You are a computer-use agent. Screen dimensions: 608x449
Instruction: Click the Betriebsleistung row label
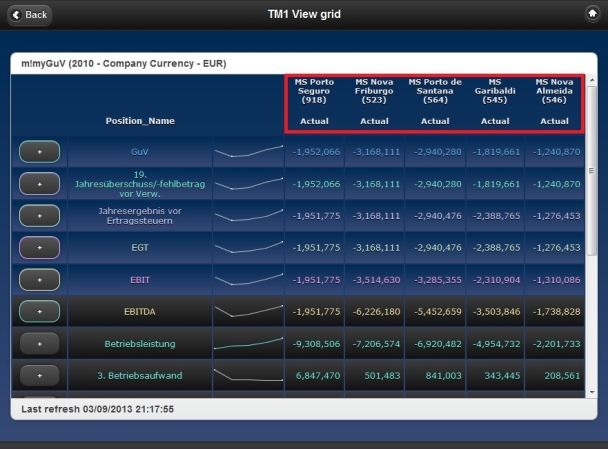(140, 344)
